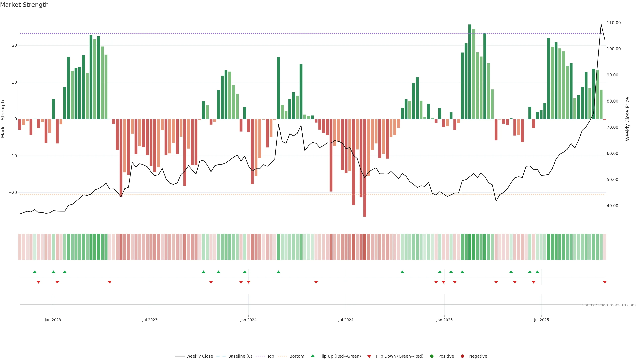Click the Jan 2024 x-axis label

coord(248,320)
